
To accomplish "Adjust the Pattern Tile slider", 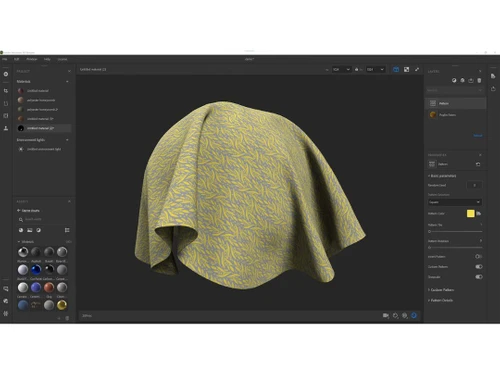I will pyautogui.click(x=455, y=231).
